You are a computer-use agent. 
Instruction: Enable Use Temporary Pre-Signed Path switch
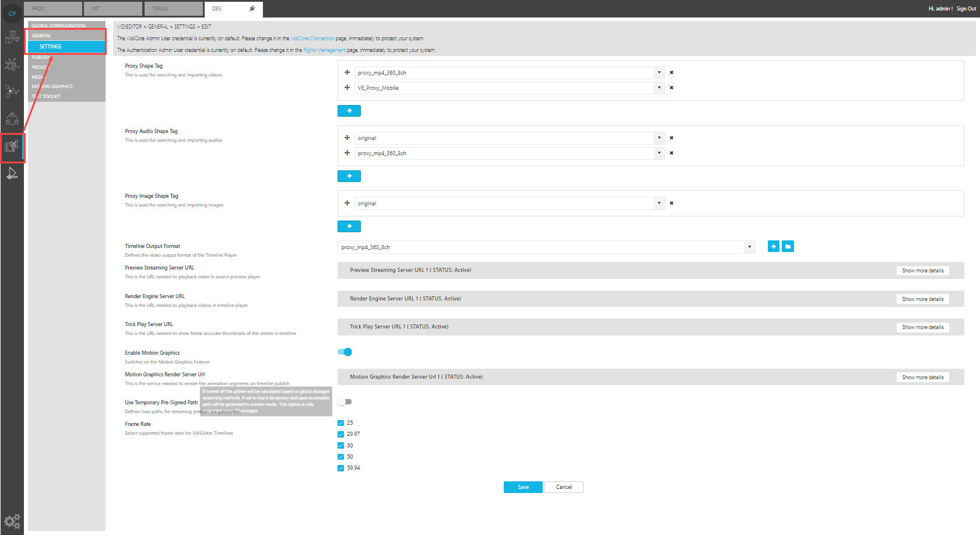pos(345,402)
